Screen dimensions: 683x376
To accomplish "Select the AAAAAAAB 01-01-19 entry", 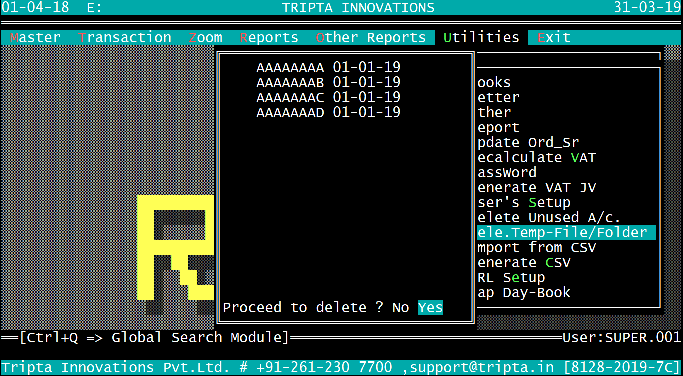I will pyautogui.click(x=328, y=82).
